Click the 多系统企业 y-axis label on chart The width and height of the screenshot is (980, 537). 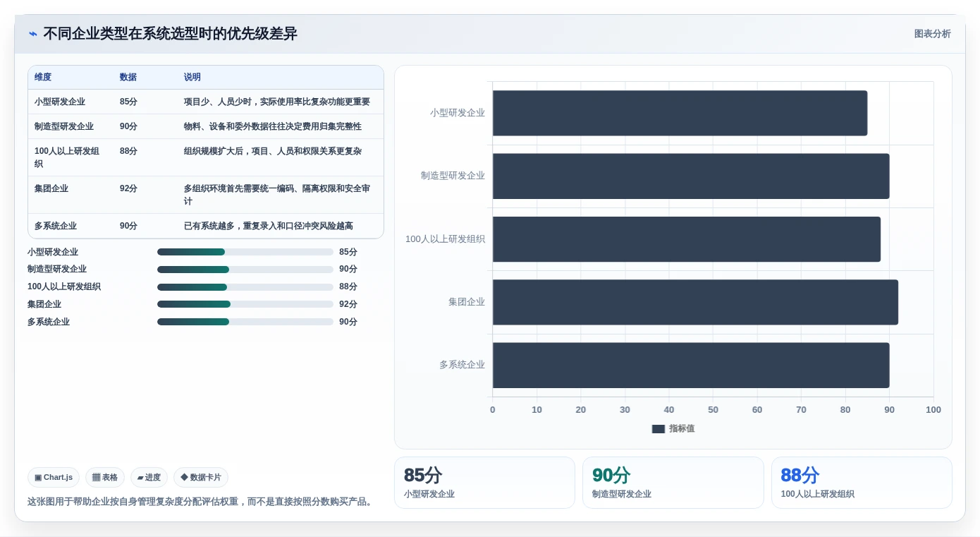463,365
